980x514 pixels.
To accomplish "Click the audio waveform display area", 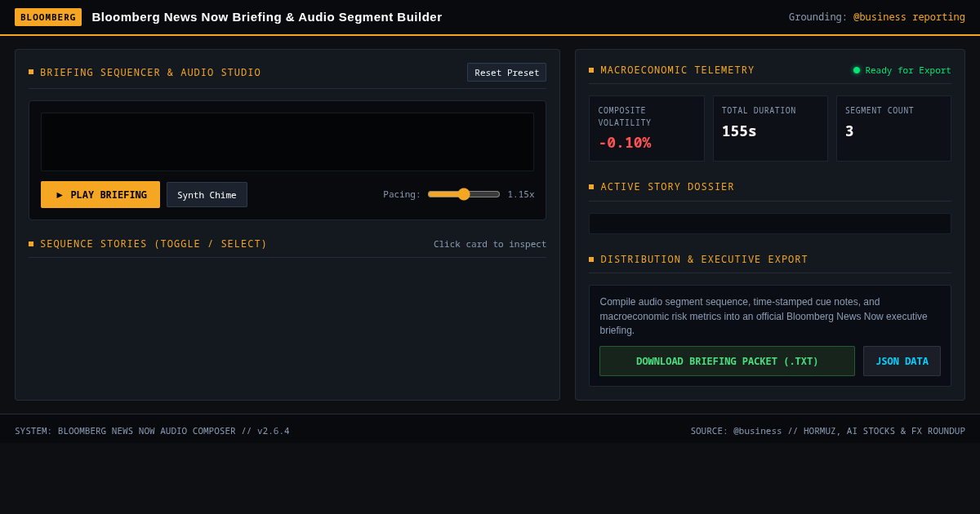I will (x=287, y=142).
